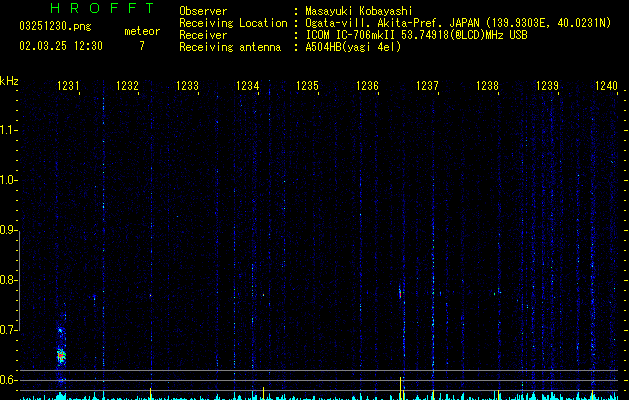Click the red meteor echo before 1237
Image resolution: width=629 pixels, height=400 pixels.
click(400, 294)
